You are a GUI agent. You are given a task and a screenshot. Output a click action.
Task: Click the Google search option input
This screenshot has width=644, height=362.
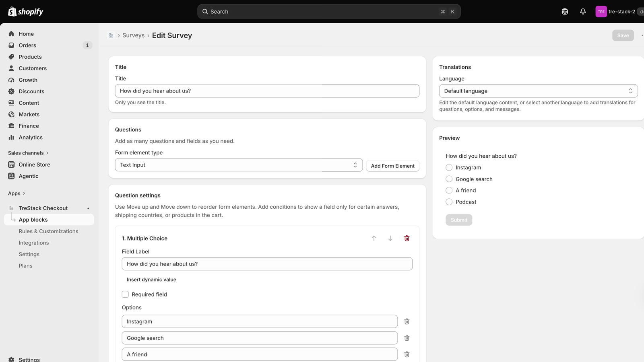pyautogui.click(x=260, y=338)
